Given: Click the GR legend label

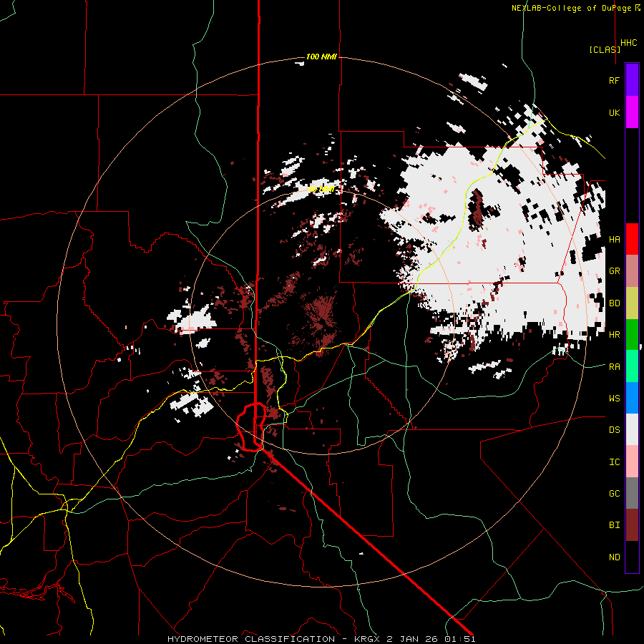Looking at the screenshot, I should [614, 271].
